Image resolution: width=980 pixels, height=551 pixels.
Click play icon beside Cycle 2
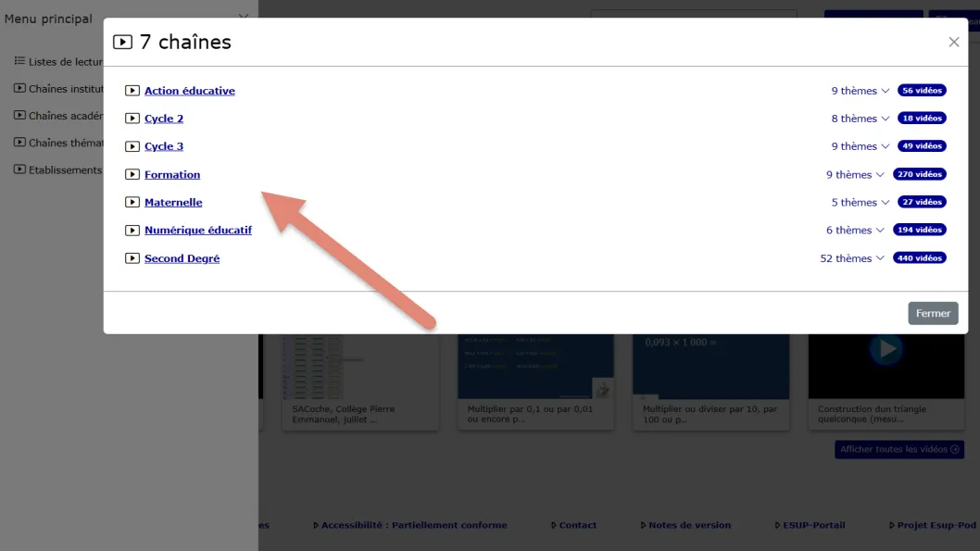click(132, 119)
